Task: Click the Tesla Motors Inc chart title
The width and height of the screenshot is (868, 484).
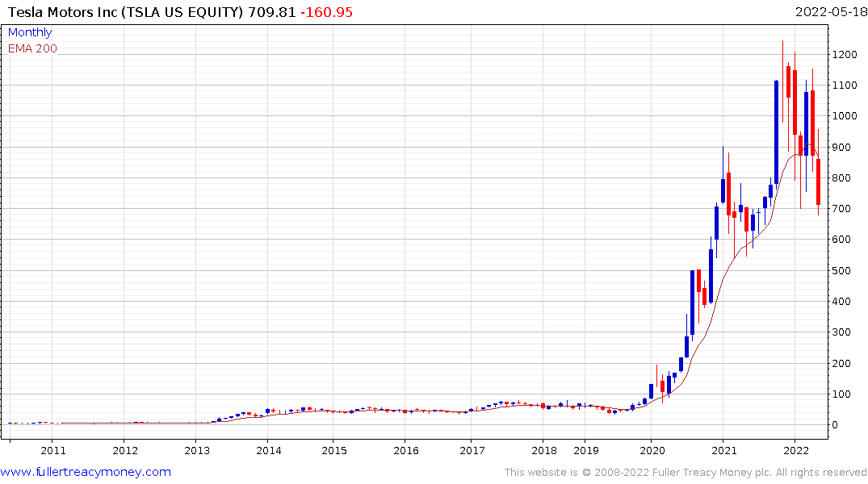Action: tap(125, 12)
